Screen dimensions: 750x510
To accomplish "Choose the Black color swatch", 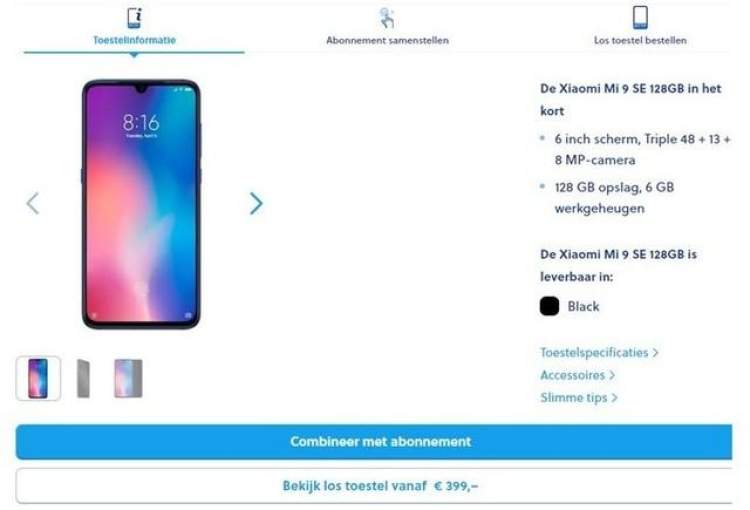I will pos(550,306).
